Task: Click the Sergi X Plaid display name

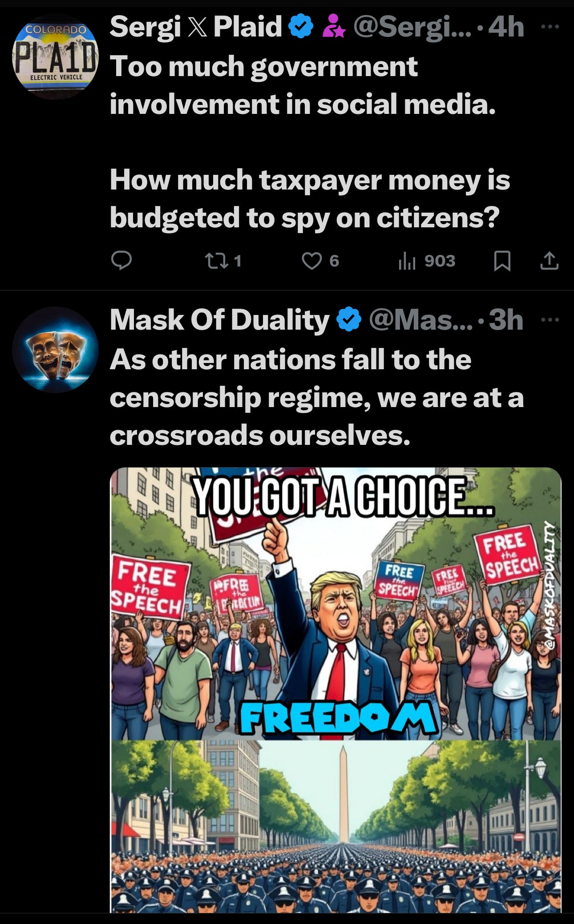Action: click(196, 27)
